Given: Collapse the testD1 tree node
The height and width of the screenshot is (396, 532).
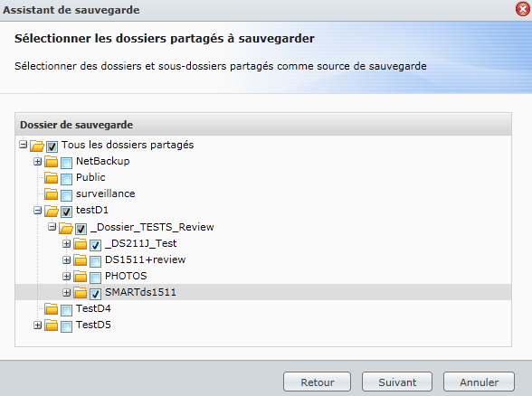Looking at the screenshot, I should point(37,211).
